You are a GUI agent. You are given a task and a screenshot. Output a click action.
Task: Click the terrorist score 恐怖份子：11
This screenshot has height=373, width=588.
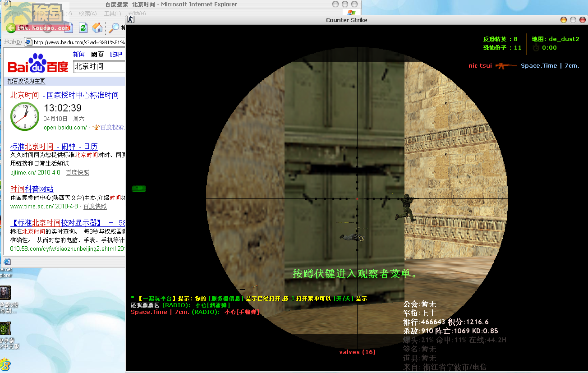[502, 47]
